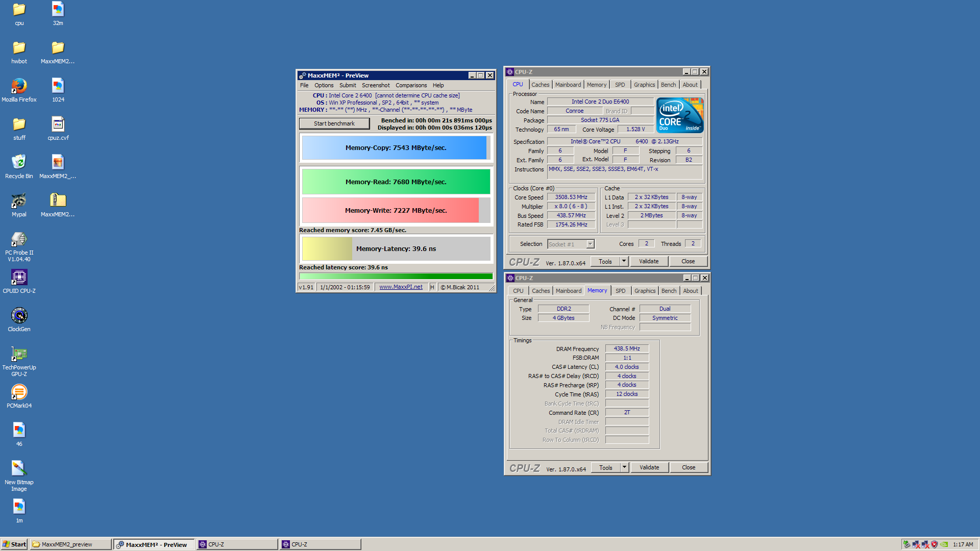
Task: Open the Help menu in MaxxMEM²
Action: (438, 85)
